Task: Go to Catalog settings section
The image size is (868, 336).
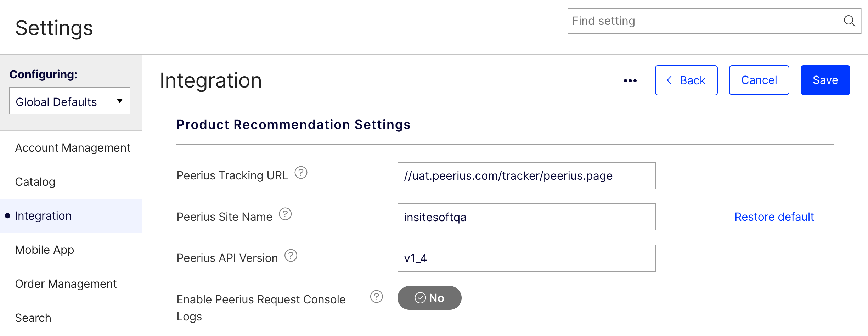Action: point(35,182)
